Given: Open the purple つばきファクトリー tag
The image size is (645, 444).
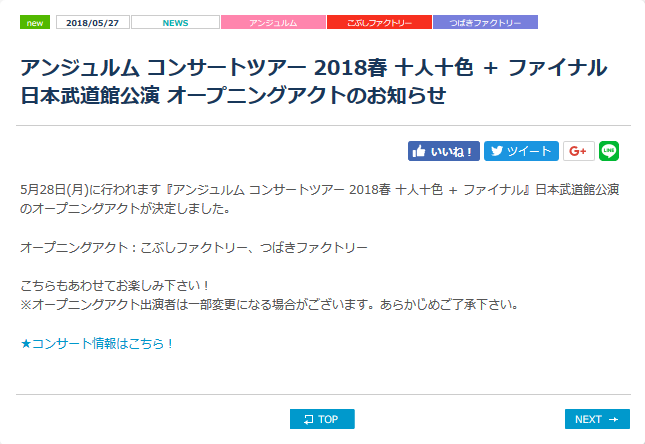Looking at the screenshot, I should pos(485,22).
